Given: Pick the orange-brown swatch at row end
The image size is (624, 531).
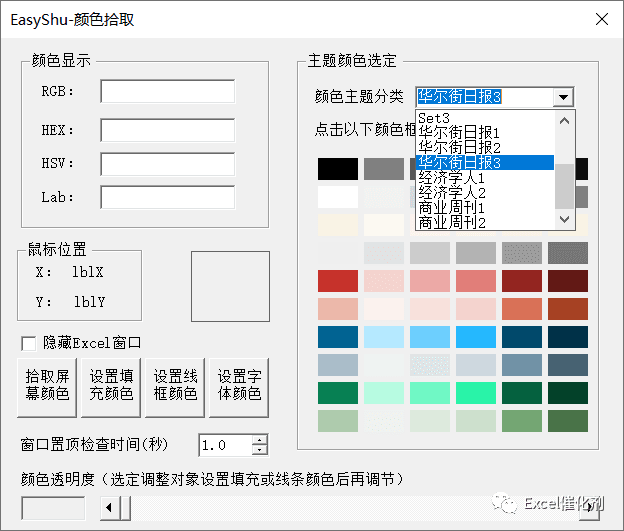Looking at the screenshot, I should coord(568,309).
